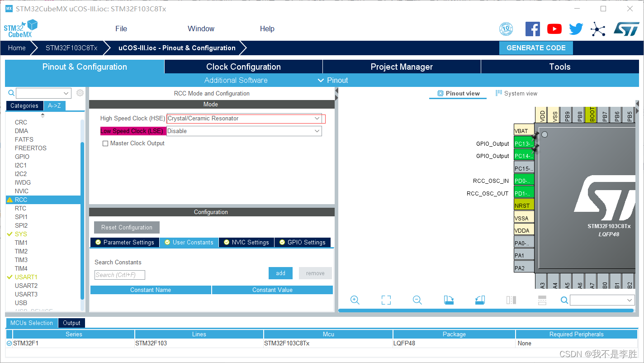Show the Categories list tab
Screen dimensions: 644x363
[x=24, y=106]
